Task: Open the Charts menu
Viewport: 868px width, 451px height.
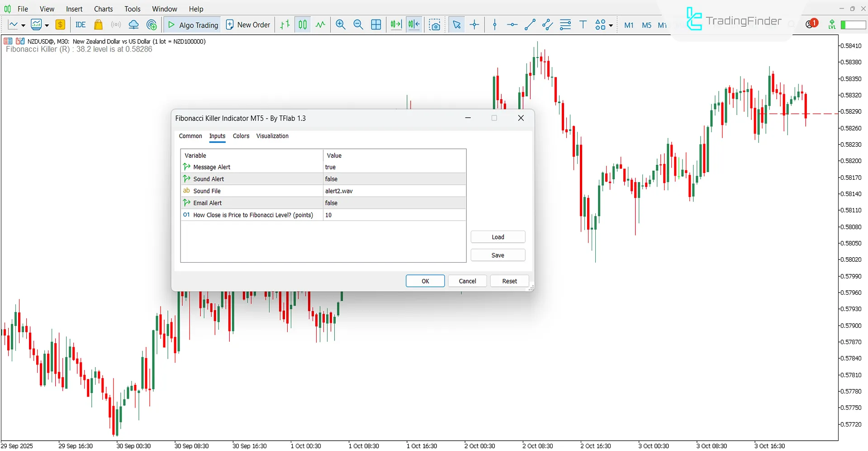Action: pos(103,9)
